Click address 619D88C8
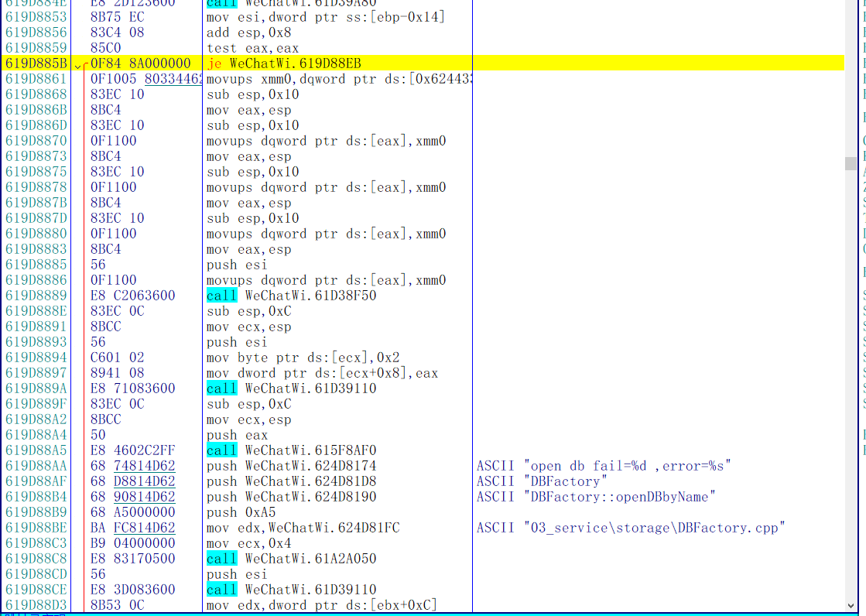Image resolution: width=866 pixels, height=616 pixels. (36, 559)
